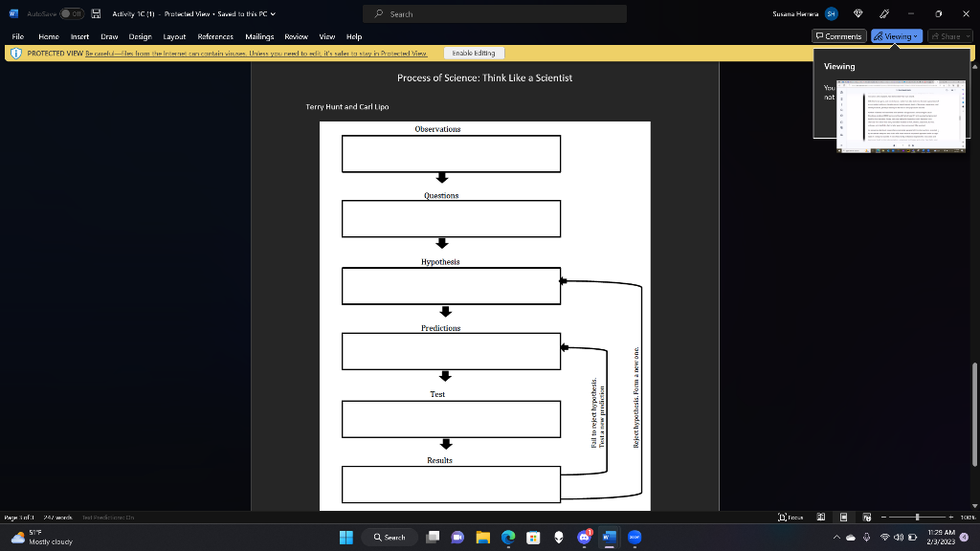Screen dimensions: 980x551
Task: Open the File menu
Action: click(x=18, y=37)
